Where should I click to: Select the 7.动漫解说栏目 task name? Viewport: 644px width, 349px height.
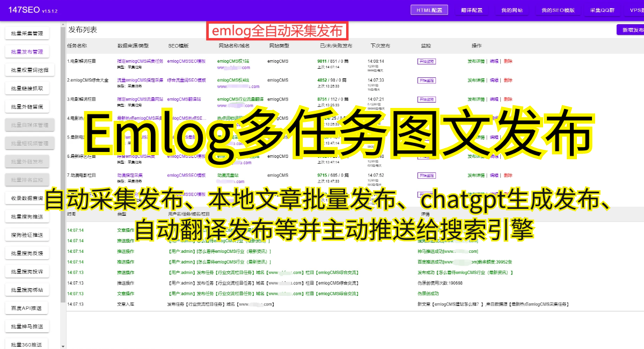(x=82, y=176)
